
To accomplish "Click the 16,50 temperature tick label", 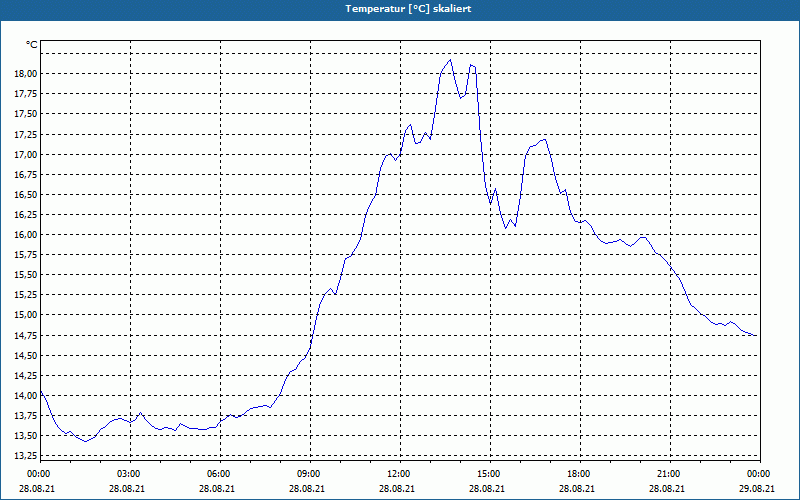I will tap(24, 194).
